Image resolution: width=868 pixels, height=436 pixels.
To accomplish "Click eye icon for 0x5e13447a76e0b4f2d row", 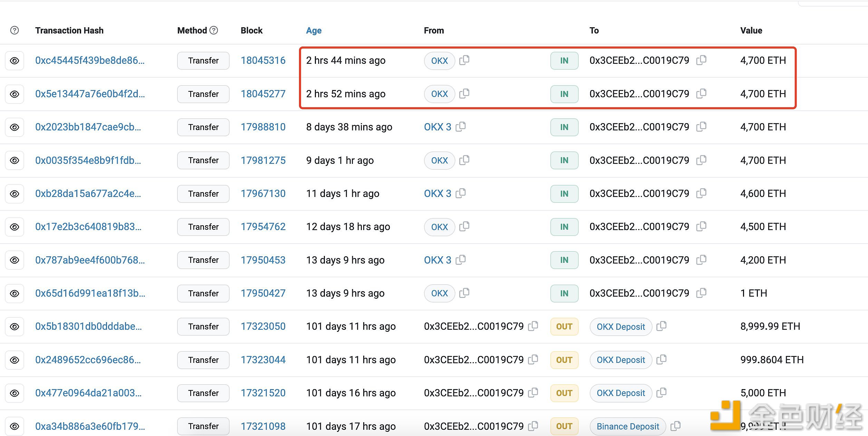I will [15, 94].
